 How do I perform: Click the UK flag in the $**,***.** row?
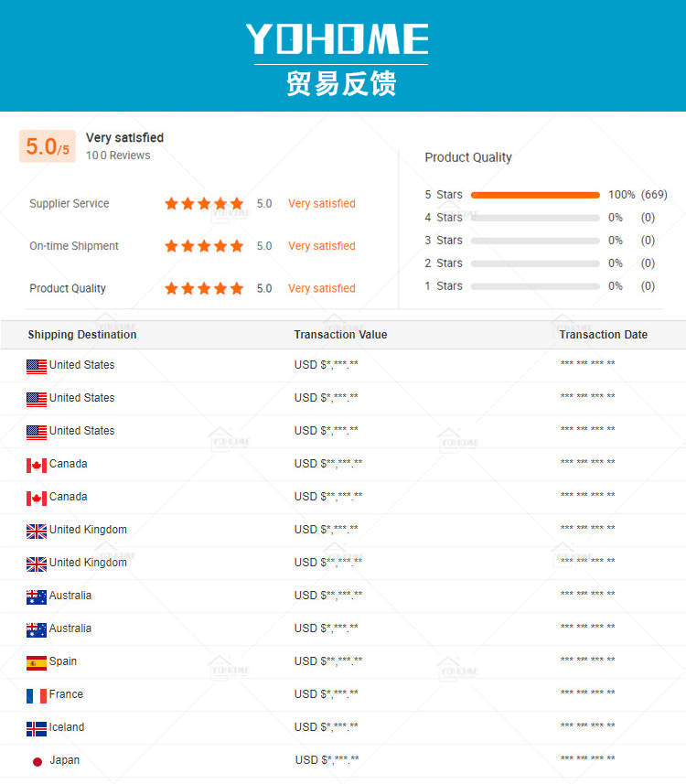pos(37,564)
